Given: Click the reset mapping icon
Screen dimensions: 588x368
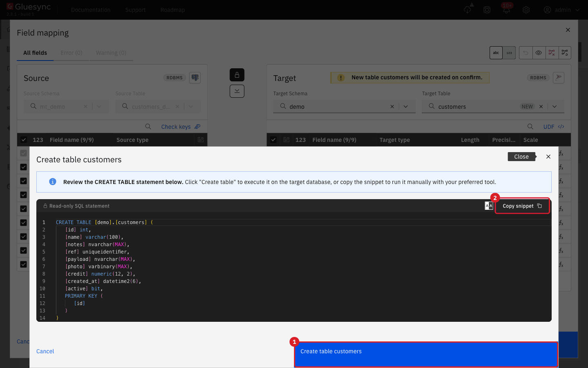Looking at the screenshot, I should point(565,53).
